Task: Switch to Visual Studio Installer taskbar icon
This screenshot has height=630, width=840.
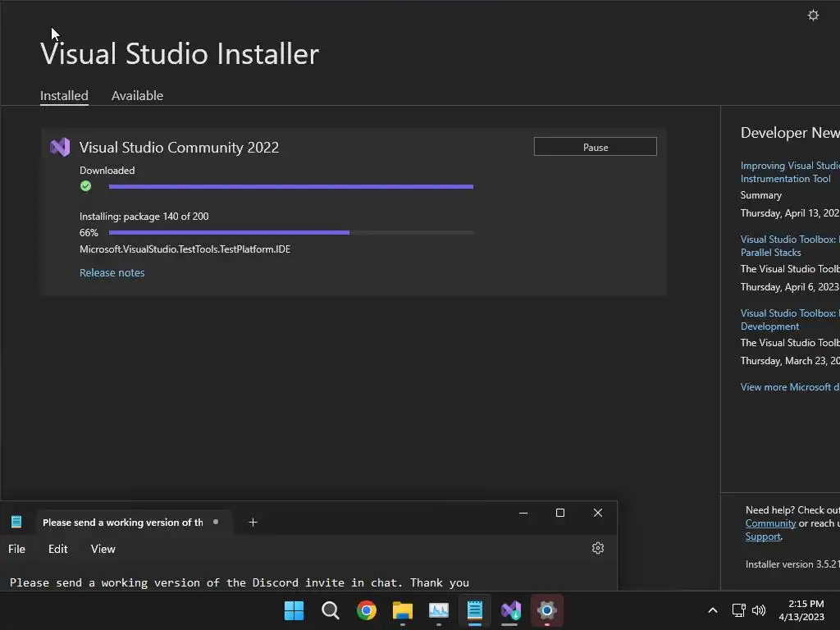Action: coord(510,610)
